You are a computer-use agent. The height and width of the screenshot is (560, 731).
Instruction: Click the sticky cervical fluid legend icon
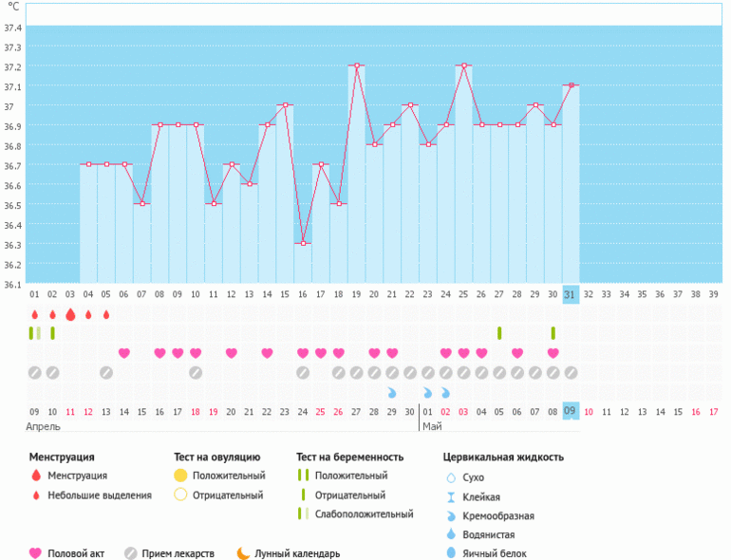click(451, 497)
